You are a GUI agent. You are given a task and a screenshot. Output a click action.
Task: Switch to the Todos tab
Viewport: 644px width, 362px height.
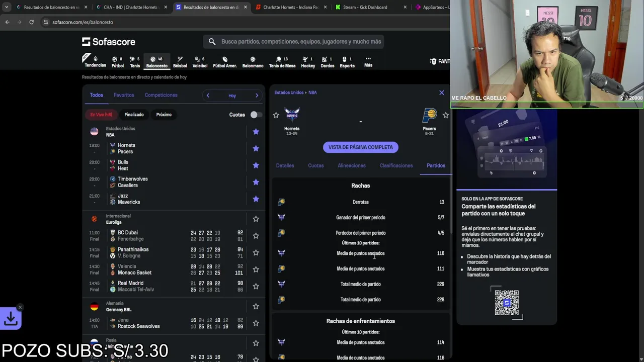96,95
